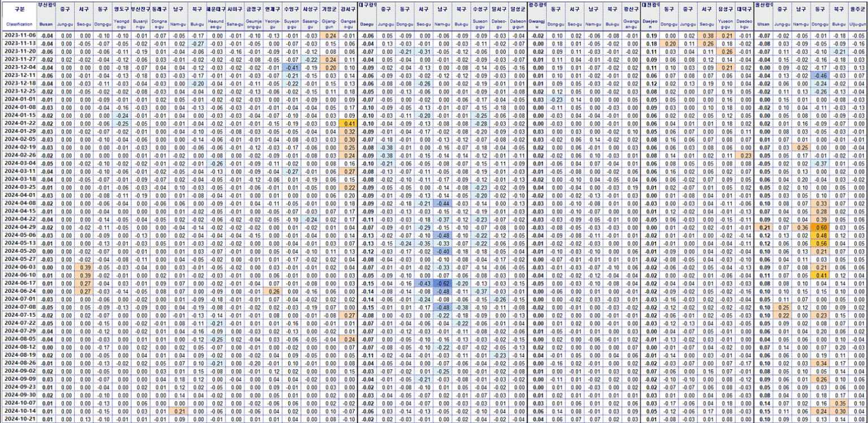Select the 2024-09-23 row label
Viewport: 868px width, 423px height.
click(x=18, y=387)
